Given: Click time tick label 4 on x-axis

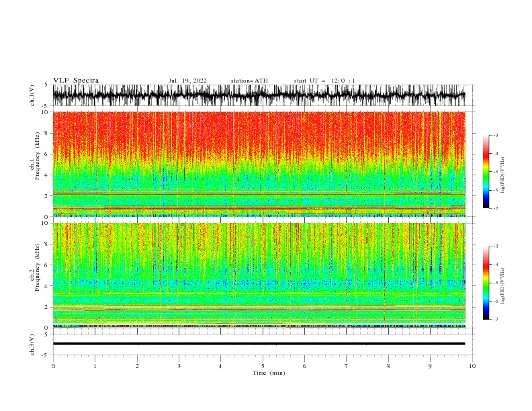Looking at the screenshot, I should pyautogui.click(x=220, y=366).
